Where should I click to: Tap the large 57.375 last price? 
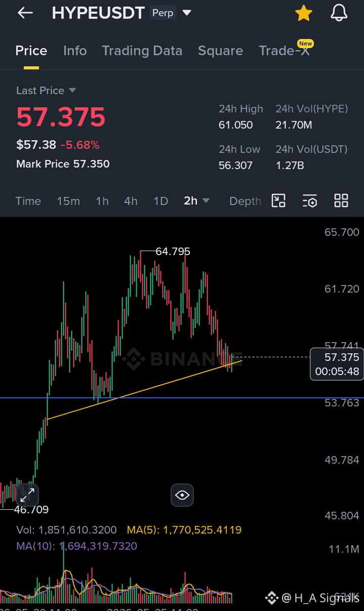pos(61,117)
